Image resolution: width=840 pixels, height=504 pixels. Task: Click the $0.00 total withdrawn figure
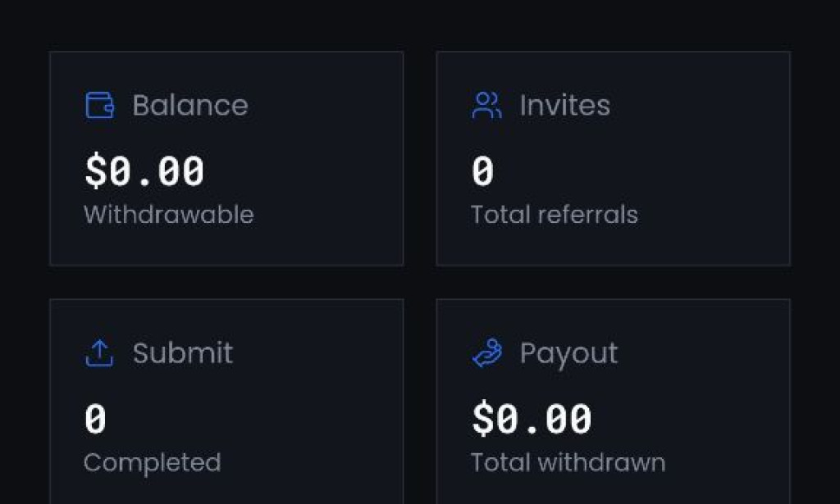tap(530, 418)
